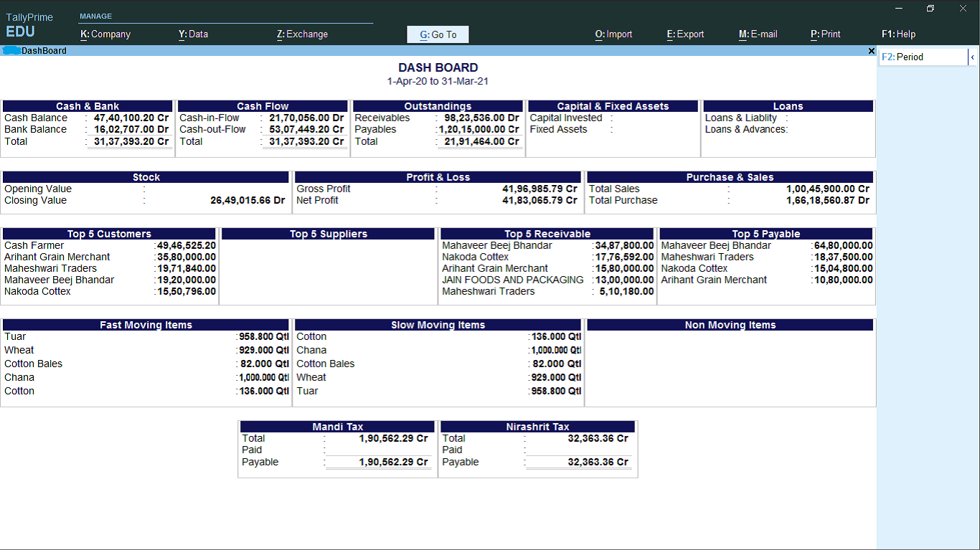This screenshot has height=550, width=980.
Task: Open the Y: Data menu
Action: tap(193, 34)
